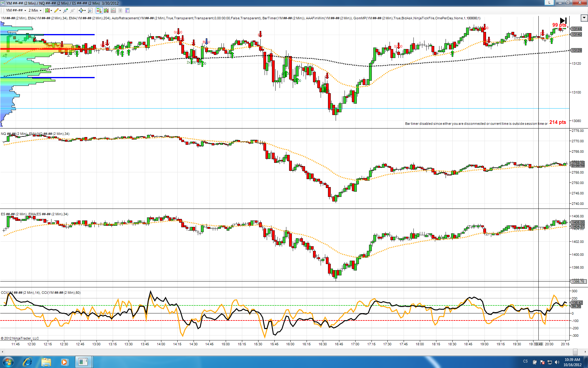Click the black skip-to-last-bar arrow
The width and height of the screenshot is (588, 368).
click(563, 21)
